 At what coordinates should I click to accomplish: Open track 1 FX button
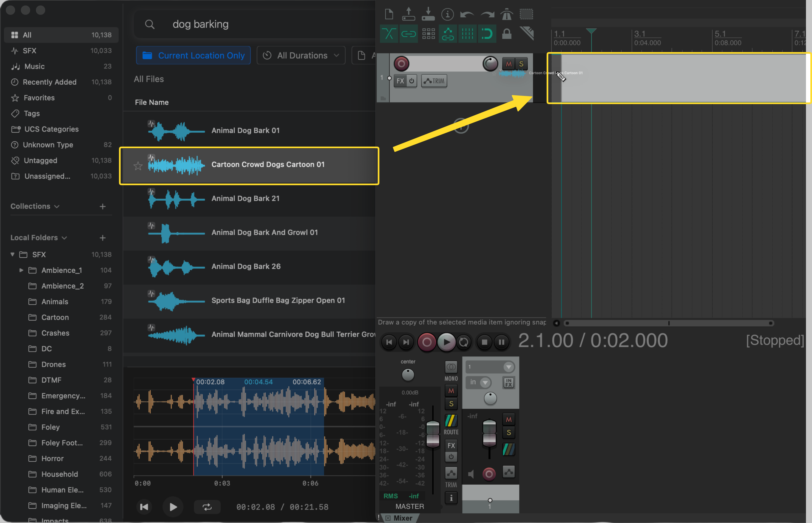click(x=400, y=81)
